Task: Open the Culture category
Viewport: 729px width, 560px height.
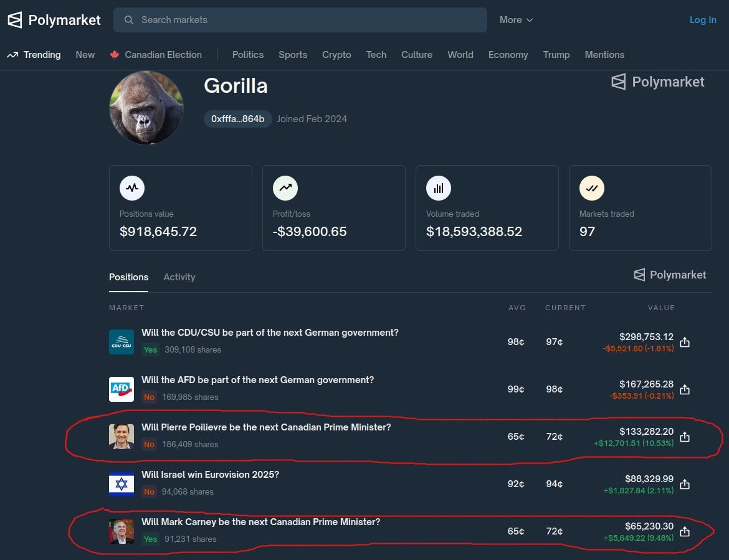Action: click(x=417, y=55)
